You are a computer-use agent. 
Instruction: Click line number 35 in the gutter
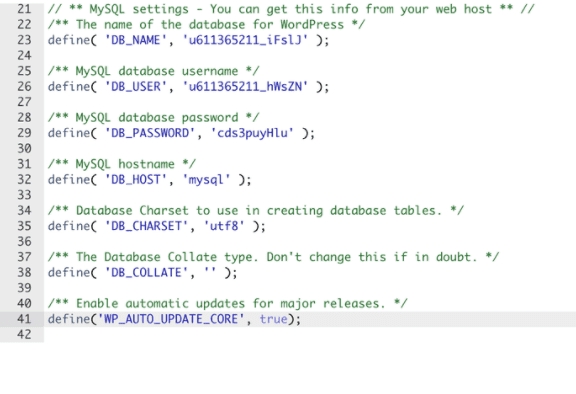24,226
